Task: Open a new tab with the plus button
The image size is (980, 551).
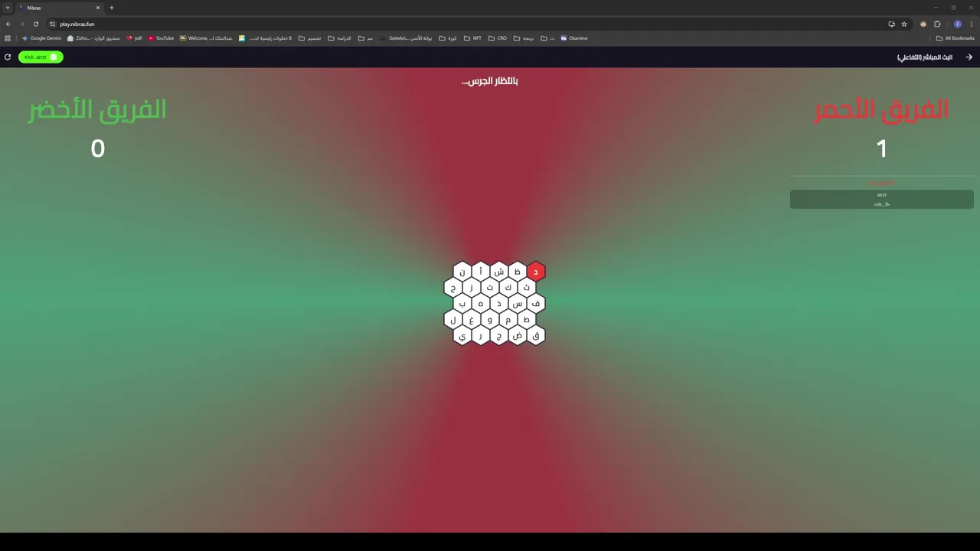Action: click(x=111, y=8)
